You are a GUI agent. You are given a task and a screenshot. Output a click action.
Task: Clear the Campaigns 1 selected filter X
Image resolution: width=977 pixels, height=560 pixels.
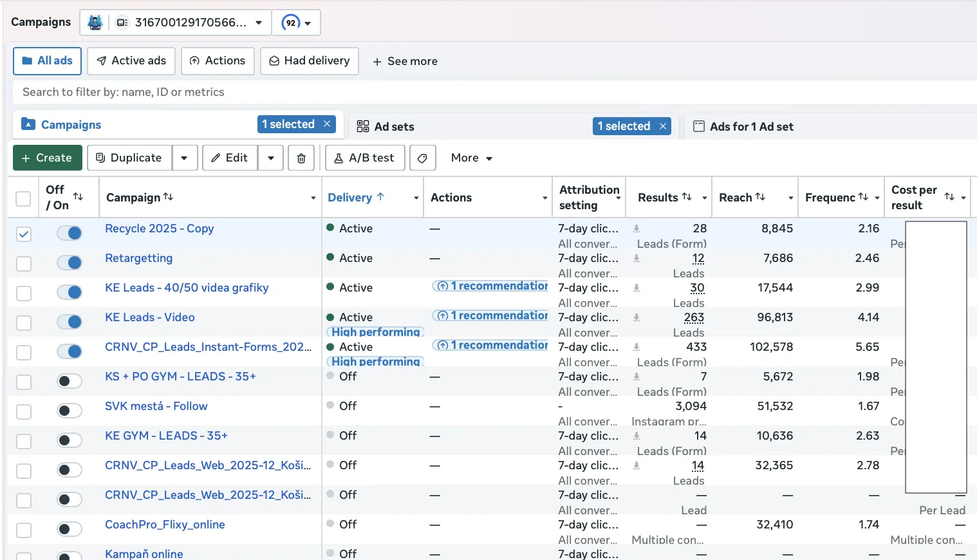point(327,124)
